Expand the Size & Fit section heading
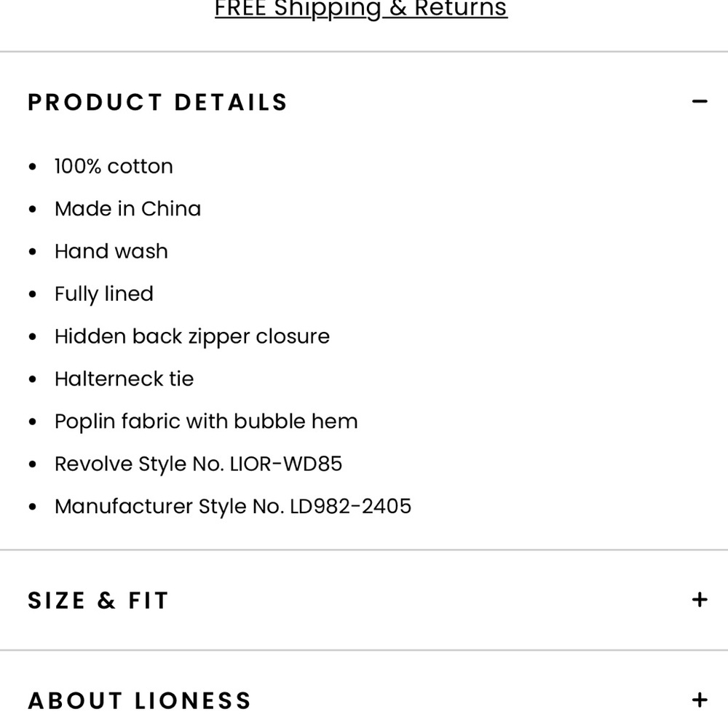Screen dimensions: 728x728 98,601
